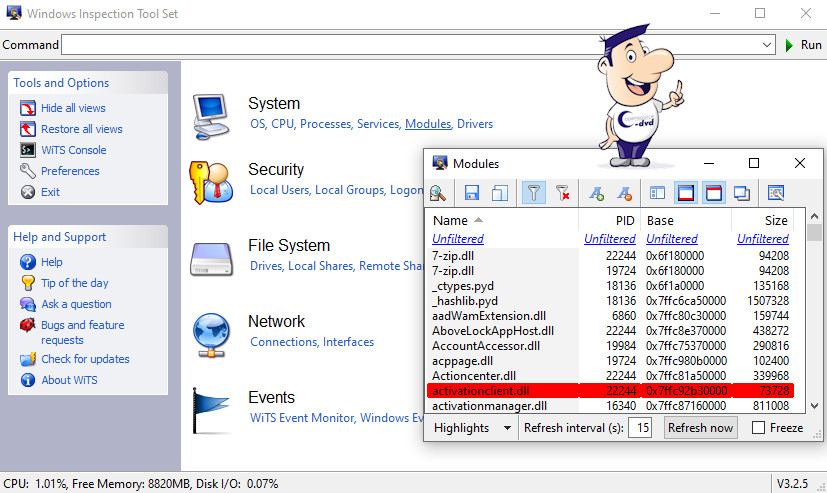This screenshot has height=493, width=827.
Task: Click the Refresh interval input field
Action: 640,428
